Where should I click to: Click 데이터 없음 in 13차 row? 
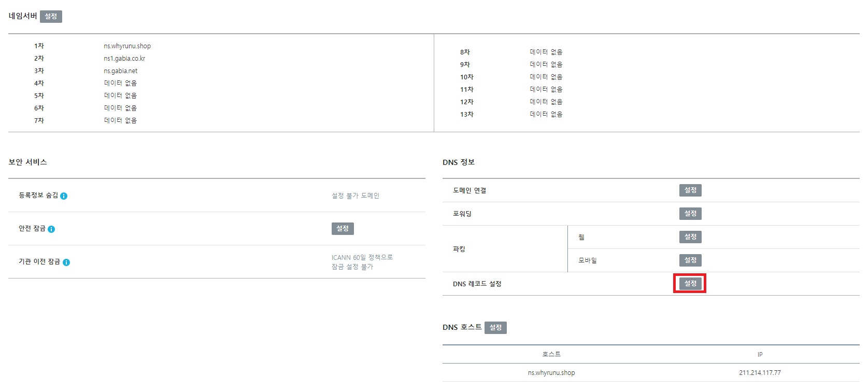point(546,114)
